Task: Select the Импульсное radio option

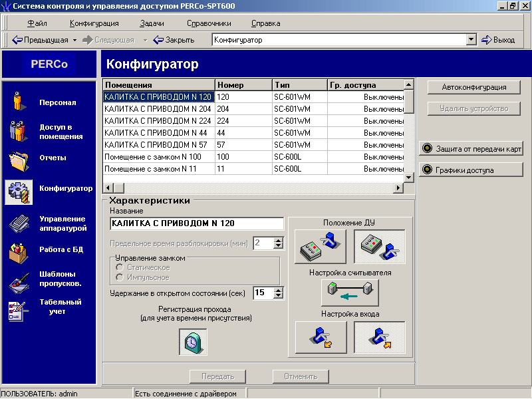Action: 120,277
